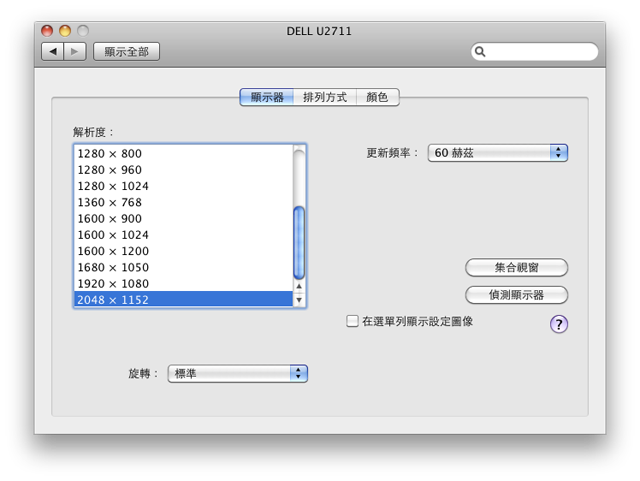The image size is (640, 481).
Task: Click the 顯示全部 button
Action: tap(127, 51)
